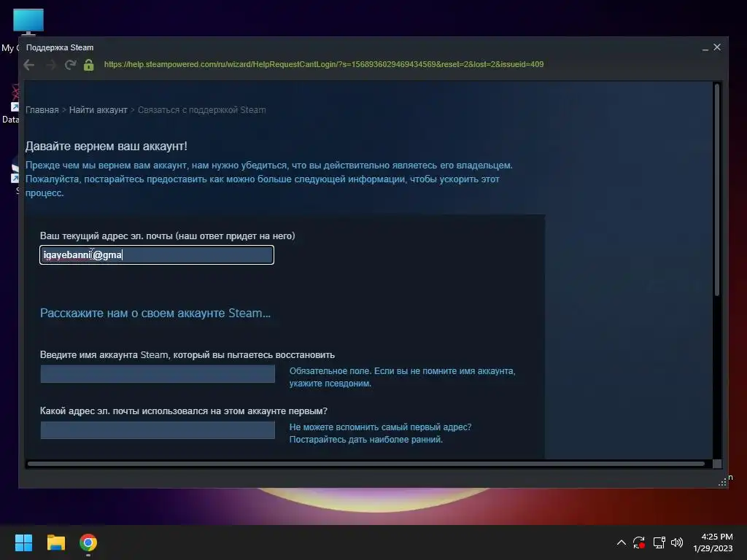Reload the Steam support page
This screenshot has width=747, height=560.
(x=71, y=65)
